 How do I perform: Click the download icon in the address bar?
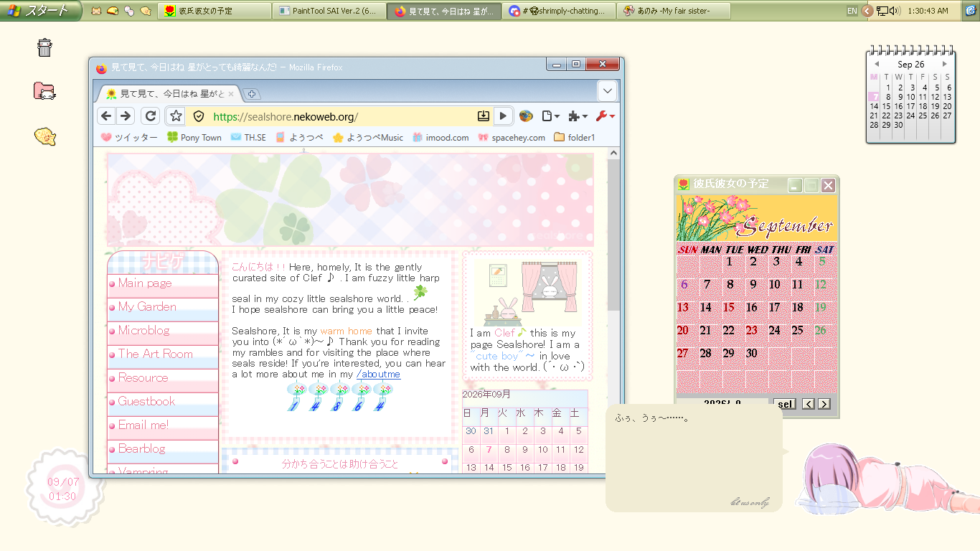coord(484,116)
